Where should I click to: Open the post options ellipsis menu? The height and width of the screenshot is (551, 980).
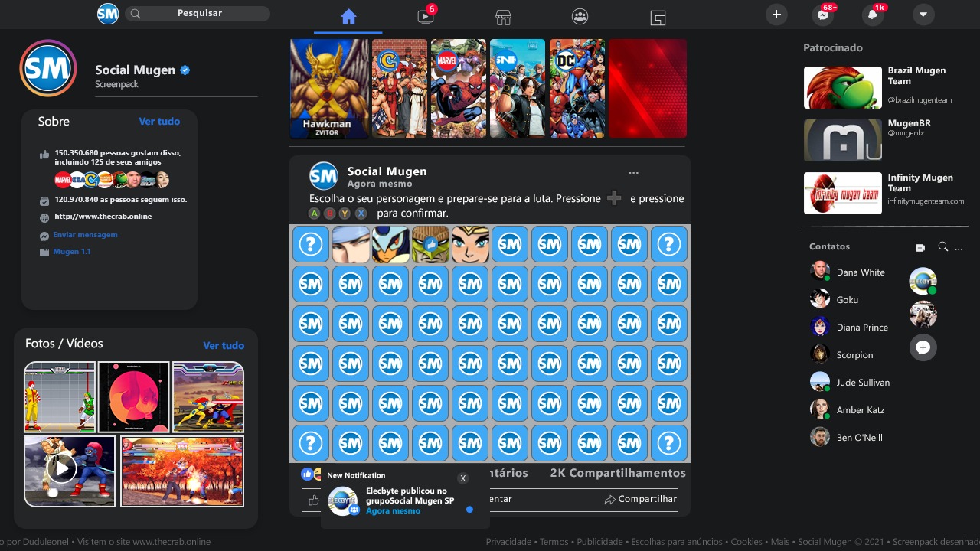click(633, 171)
